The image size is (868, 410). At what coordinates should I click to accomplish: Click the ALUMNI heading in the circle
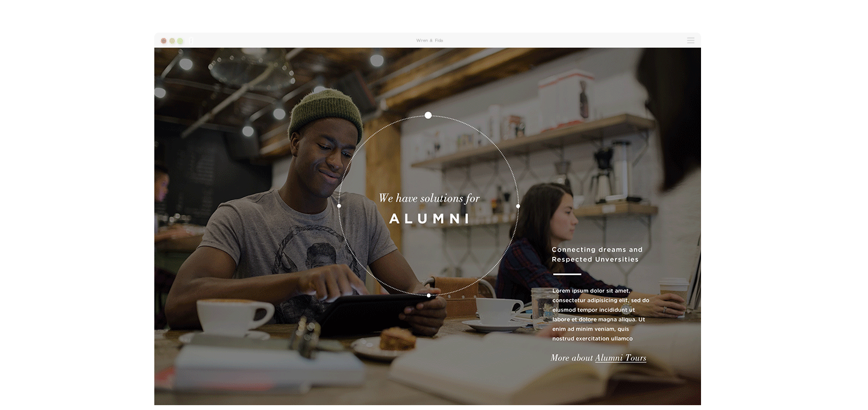(x=429, y=219)
